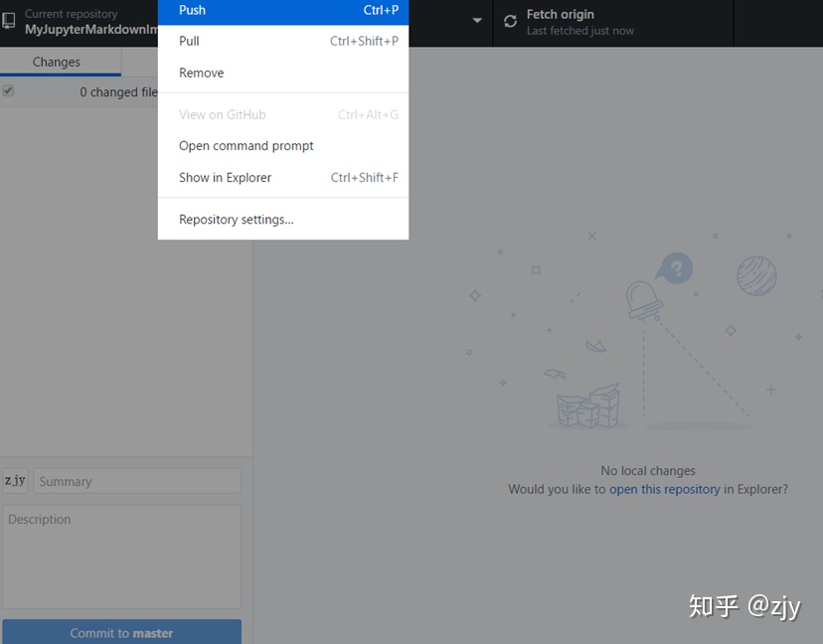Click inside the Summary field

(x=136, y=480)
